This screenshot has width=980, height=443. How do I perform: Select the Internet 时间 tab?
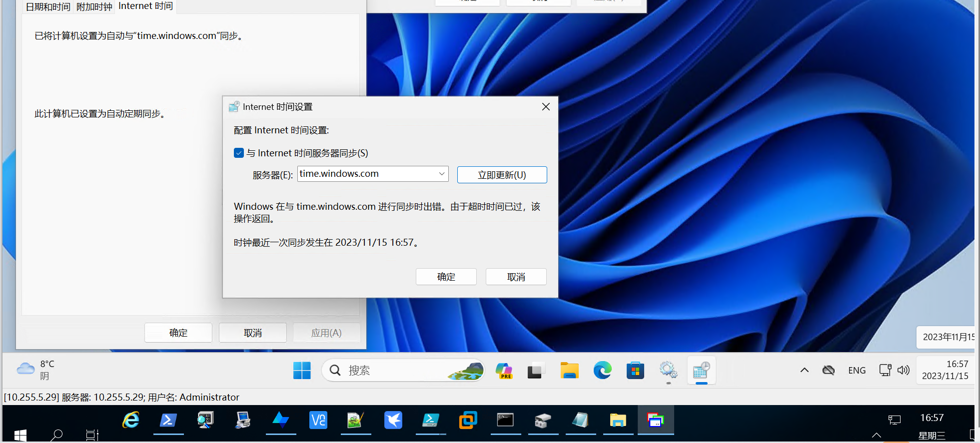(146, 6)
